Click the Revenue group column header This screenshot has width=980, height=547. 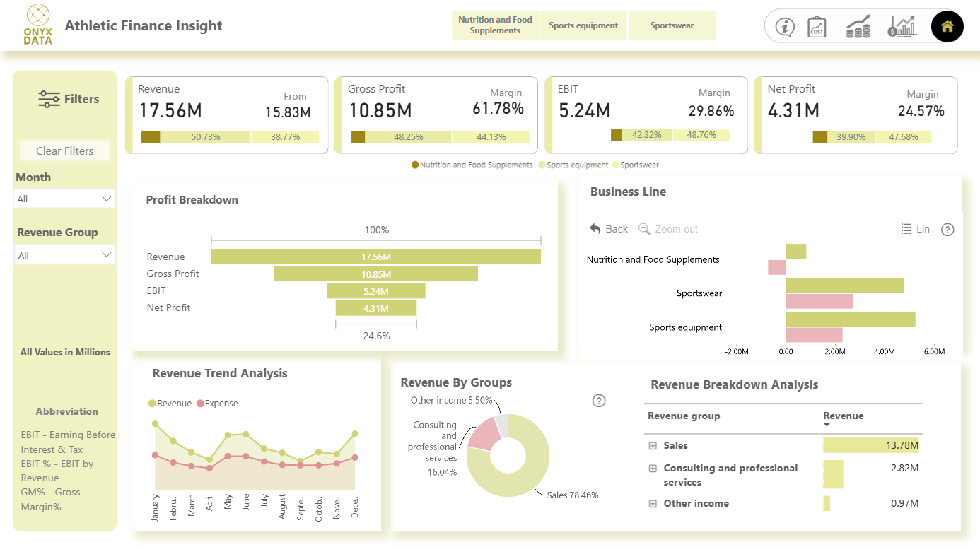684,416
